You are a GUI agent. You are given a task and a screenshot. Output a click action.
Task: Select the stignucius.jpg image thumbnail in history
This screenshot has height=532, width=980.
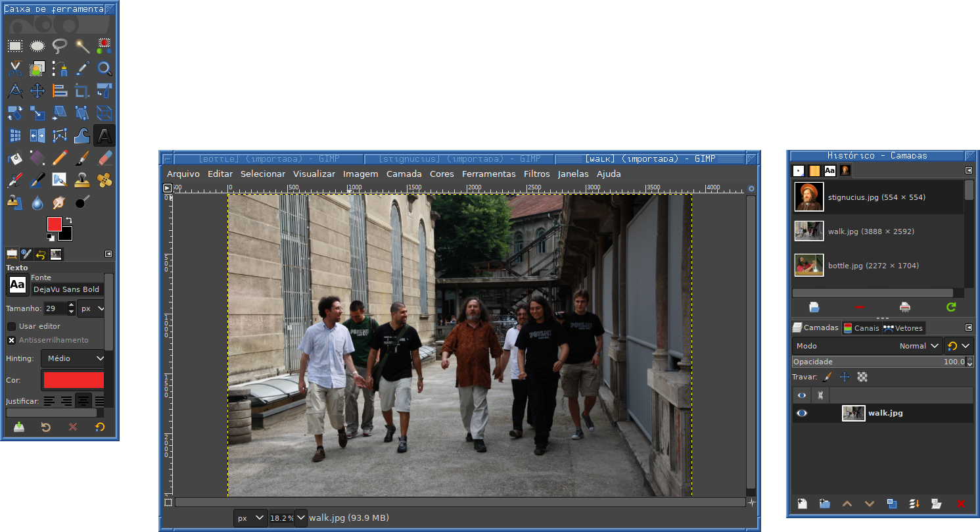808,197
